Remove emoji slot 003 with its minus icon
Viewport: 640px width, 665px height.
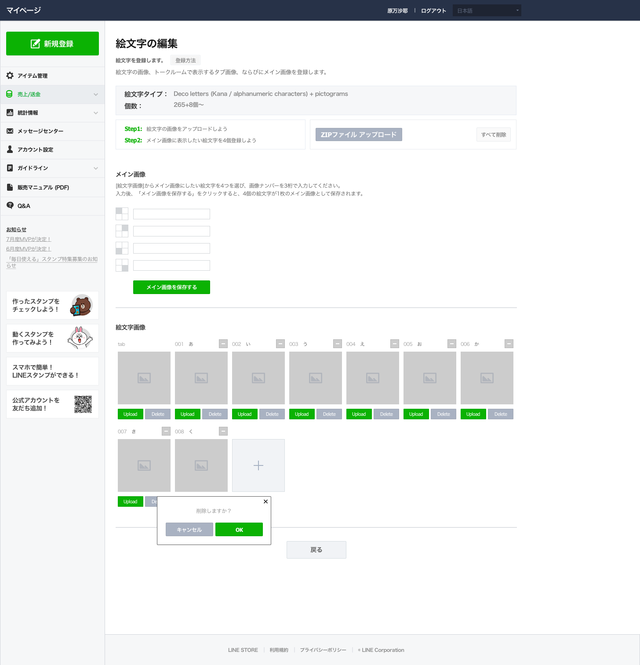(x=338, y=344)
